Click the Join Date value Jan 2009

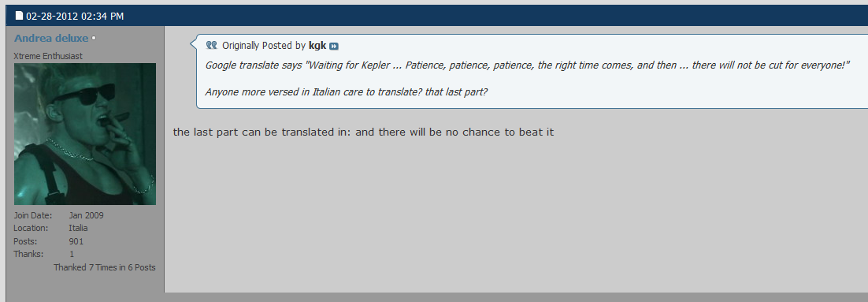(x=86, y=215)
